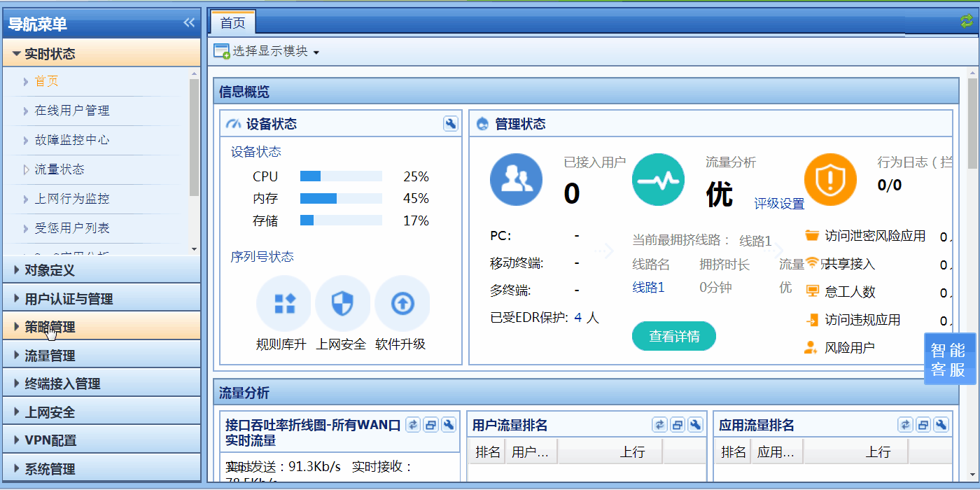
Task: Click the print icon on 接口吞吐率折线图 panel
Action: (430, 424)
